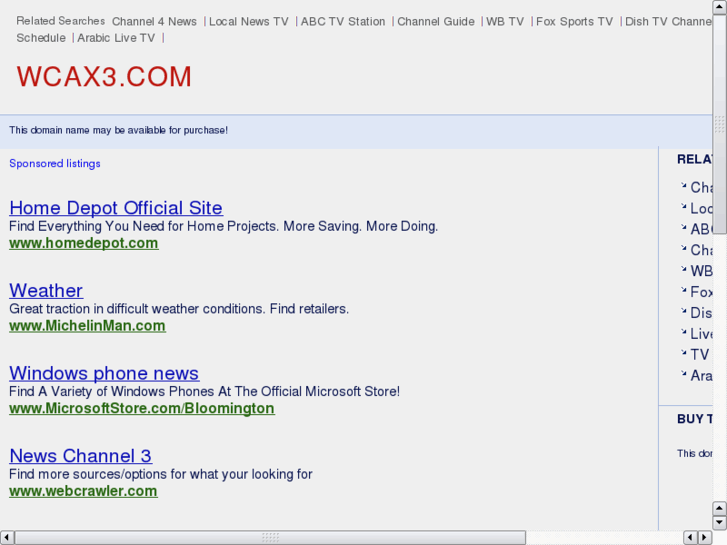Select WB TV related search

coord(505,21)
